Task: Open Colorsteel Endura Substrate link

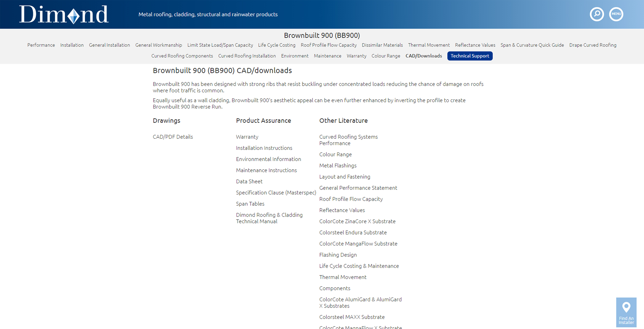Action: (353, 232)
